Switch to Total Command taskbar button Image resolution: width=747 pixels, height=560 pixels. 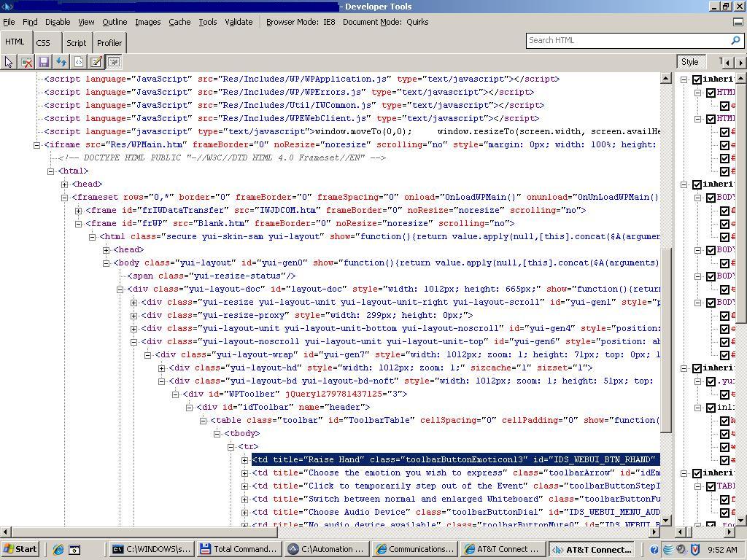(239, 549)
